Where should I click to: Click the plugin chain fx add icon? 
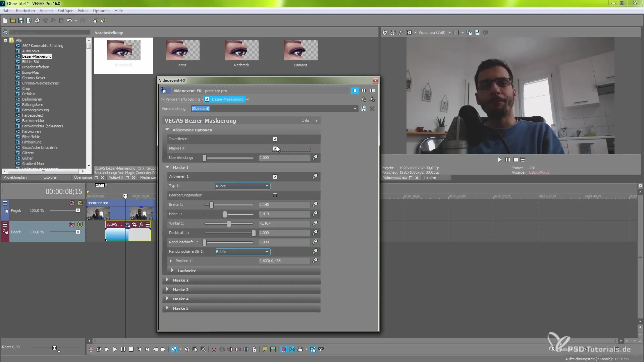pyautogui.click(x=364, y=99)
